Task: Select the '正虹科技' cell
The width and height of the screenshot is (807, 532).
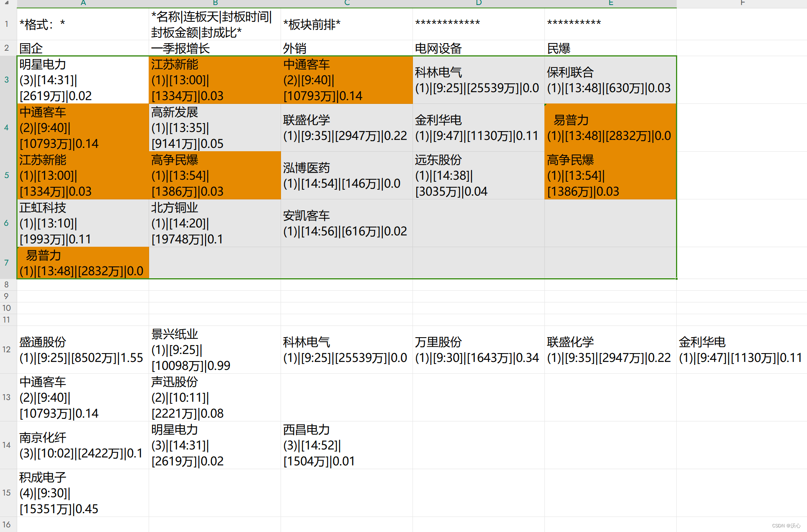Action: tap(83, 223)
